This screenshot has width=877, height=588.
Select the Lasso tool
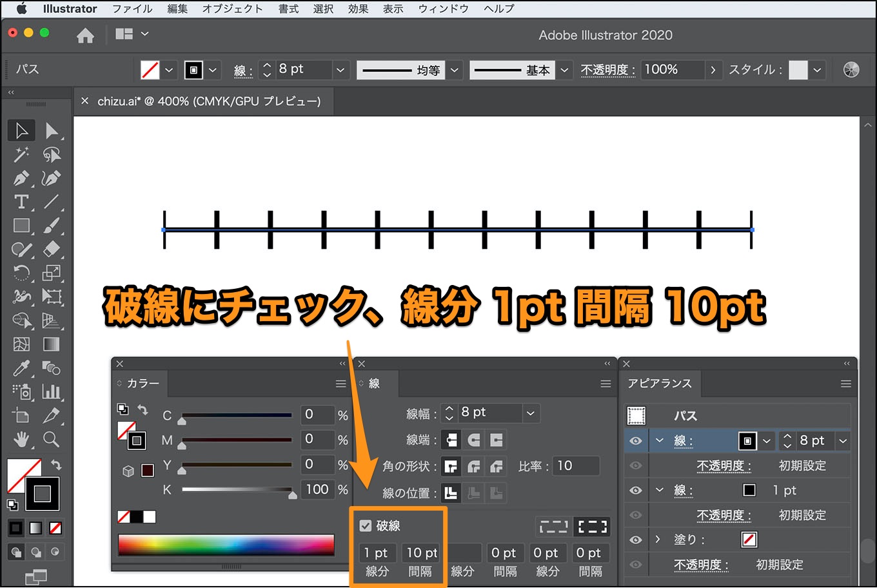point(52,155)
